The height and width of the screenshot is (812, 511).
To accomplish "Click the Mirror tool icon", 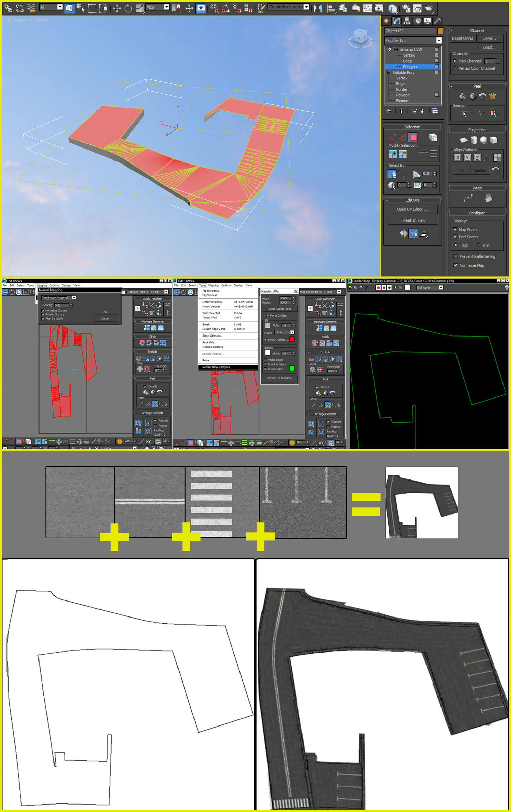I will point(318,8).
